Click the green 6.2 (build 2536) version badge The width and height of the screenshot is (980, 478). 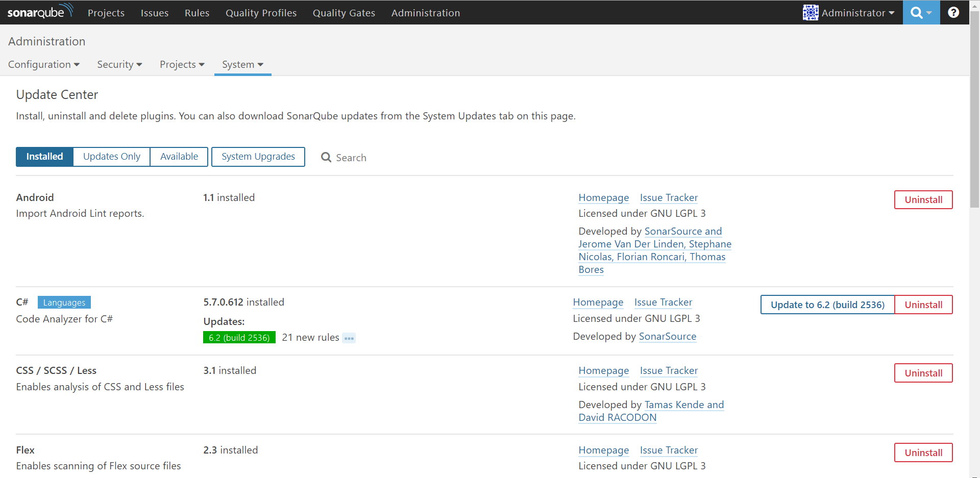point(239,337)
